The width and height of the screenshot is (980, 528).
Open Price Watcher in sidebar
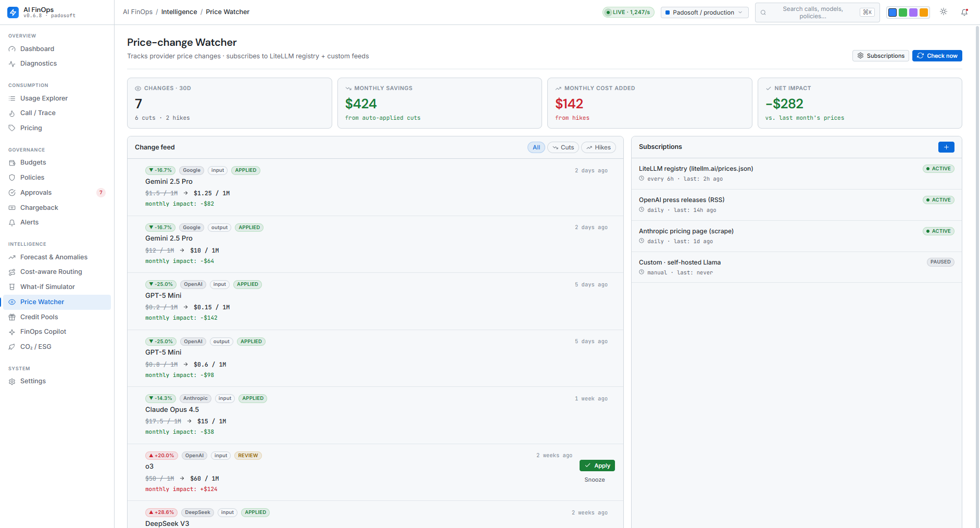57,302
